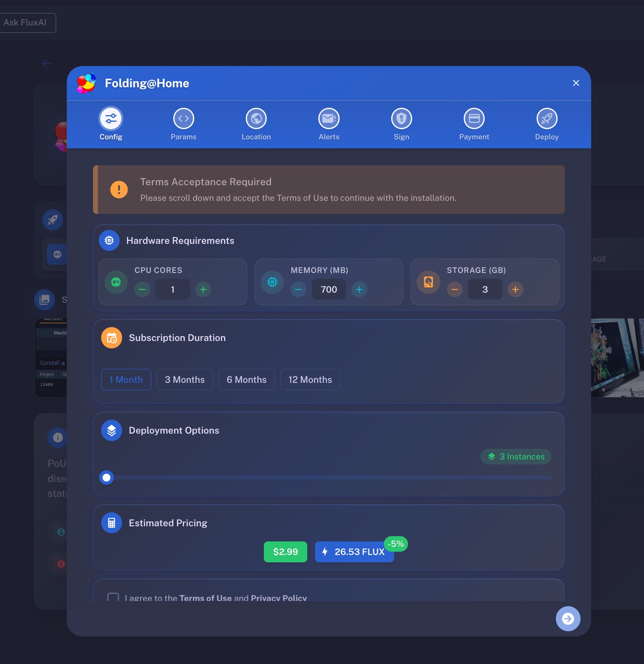Select the 6 Months duration option
Screen dimensions: 644x664
tap(247, 380)
